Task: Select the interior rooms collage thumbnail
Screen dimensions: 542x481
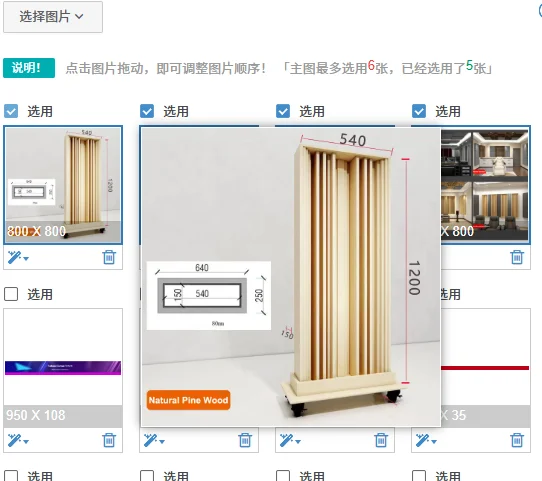Action: point(485,185)
